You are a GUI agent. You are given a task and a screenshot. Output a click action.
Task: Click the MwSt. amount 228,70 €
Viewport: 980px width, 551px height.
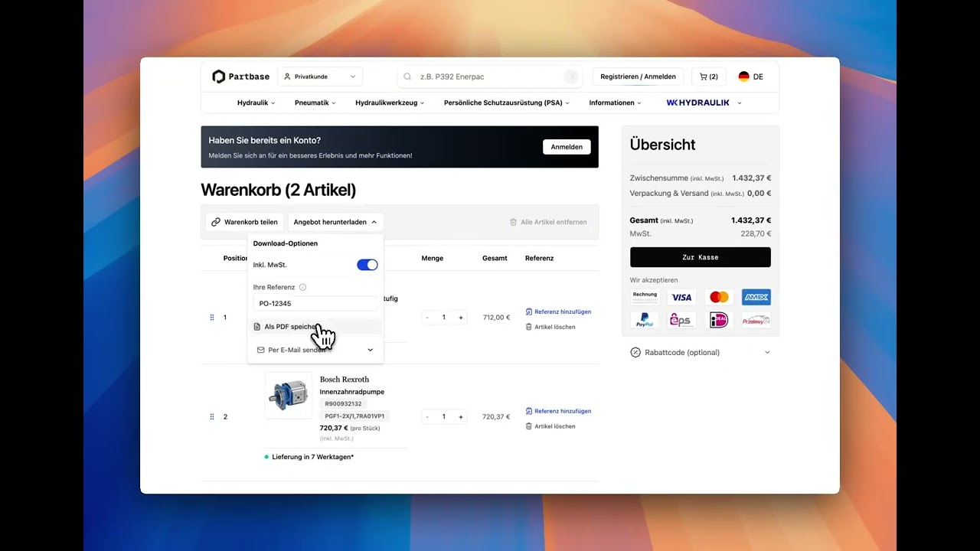pyautogui.click(x=756, y=234)
